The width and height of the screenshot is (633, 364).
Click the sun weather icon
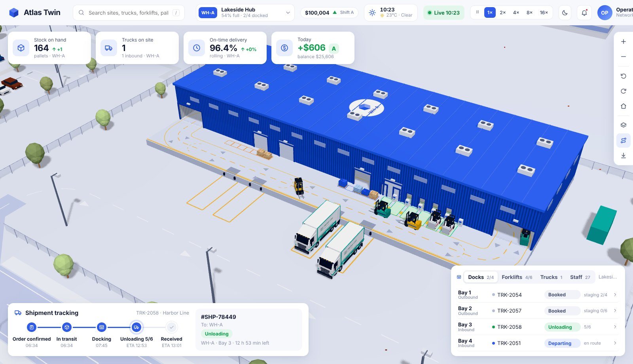tap(372, 13)
